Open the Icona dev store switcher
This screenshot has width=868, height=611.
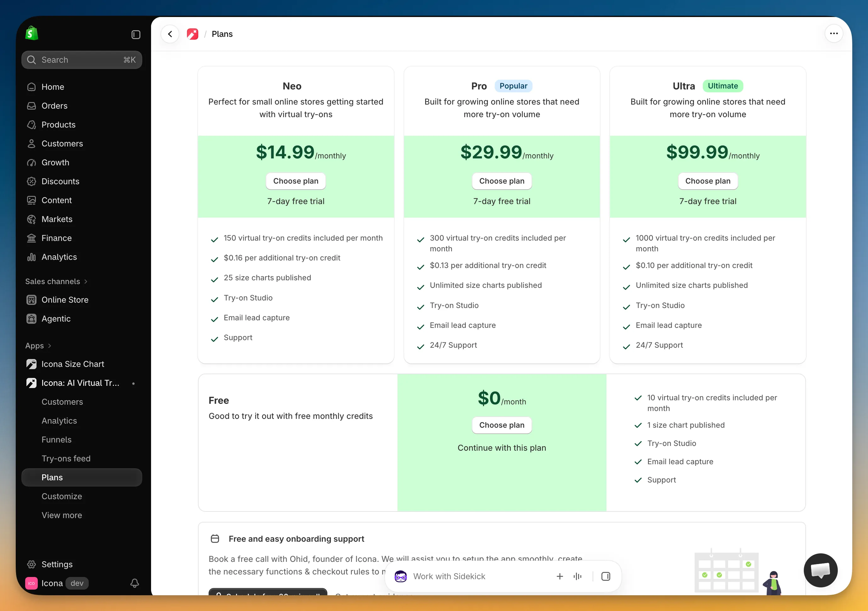point(57,583)
